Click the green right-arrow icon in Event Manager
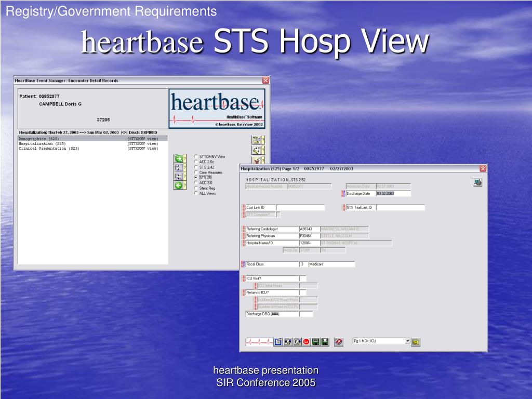 point(179,158)
